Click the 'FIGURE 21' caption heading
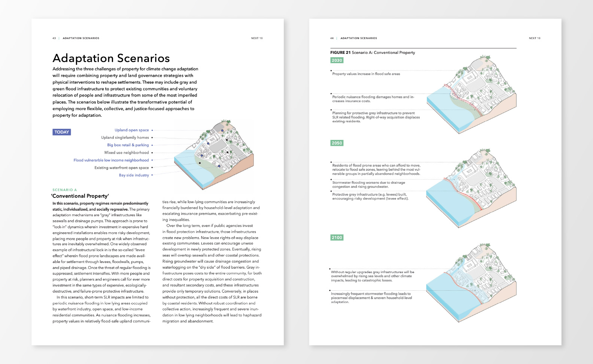This screenshot has height=364, width=593. pos(340,53)
